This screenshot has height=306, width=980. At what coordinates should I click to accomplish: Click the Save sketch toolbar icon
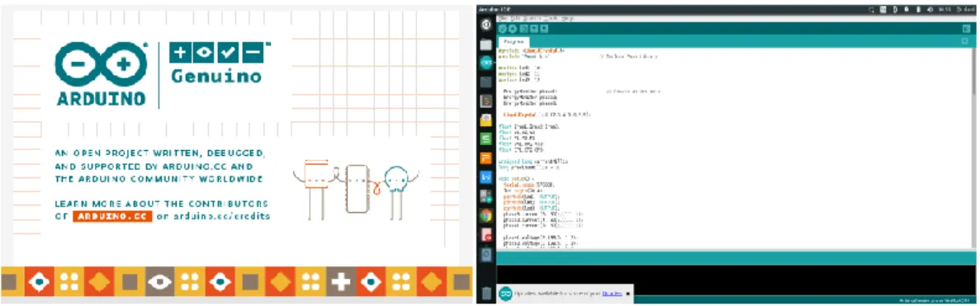click(x=544, y=29)
